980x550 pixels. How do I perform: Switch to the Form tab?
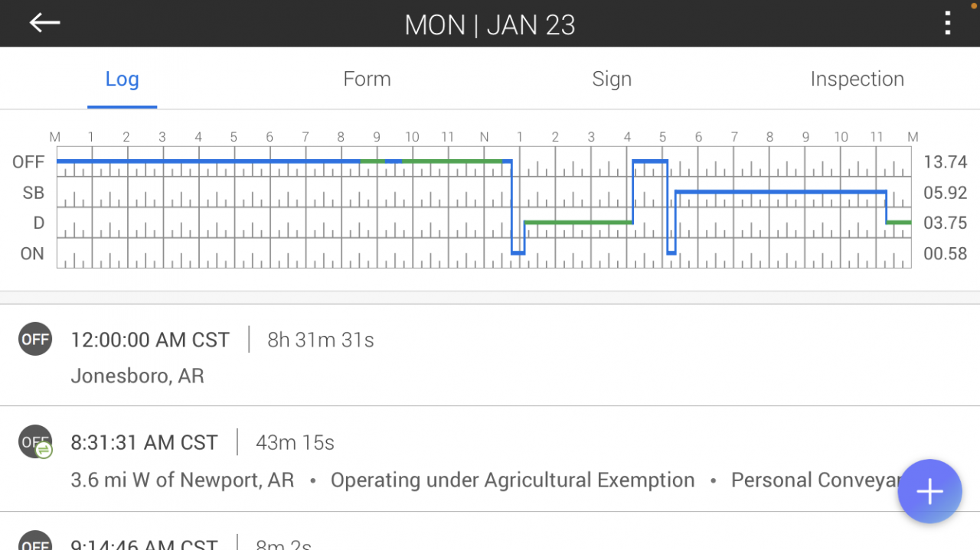(367, 79)
